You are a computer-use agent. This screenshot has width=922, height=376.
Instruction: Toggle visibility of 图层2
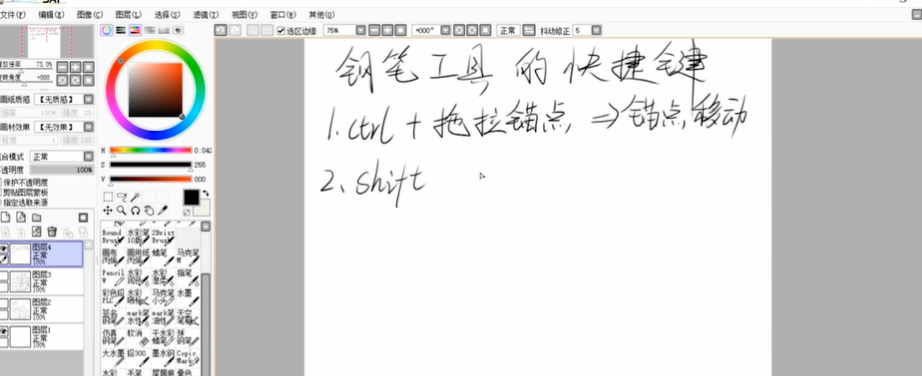(4, 304)
